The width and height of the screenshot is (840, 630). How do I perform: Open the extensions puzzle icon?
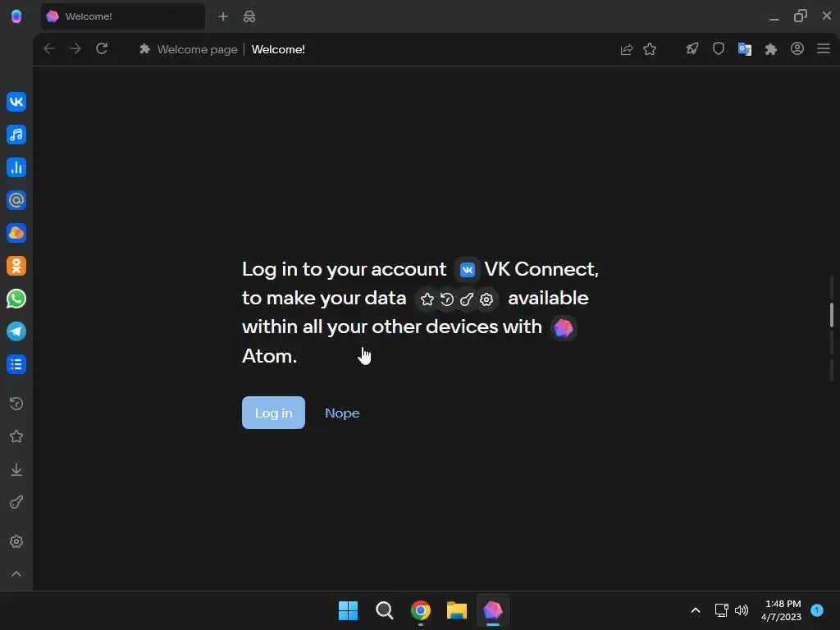(771, 49)
